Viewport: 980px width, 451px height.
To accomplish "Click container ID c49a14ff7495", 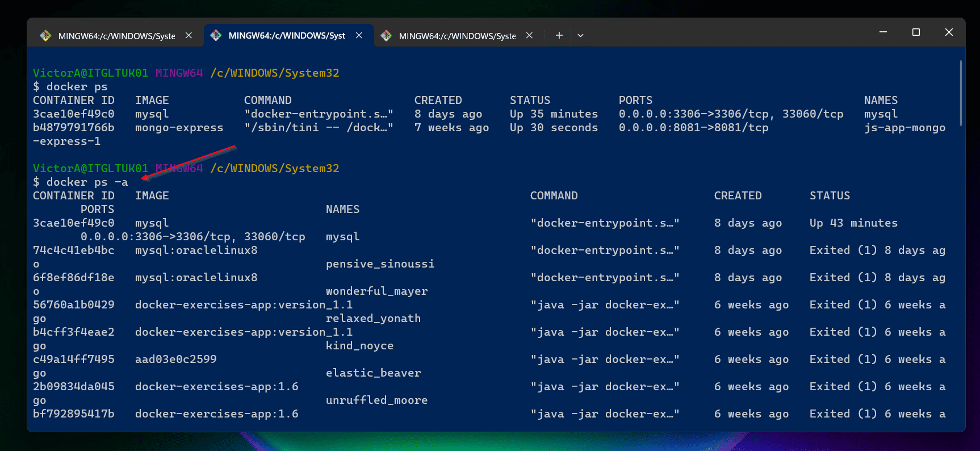I will (74, 360).
